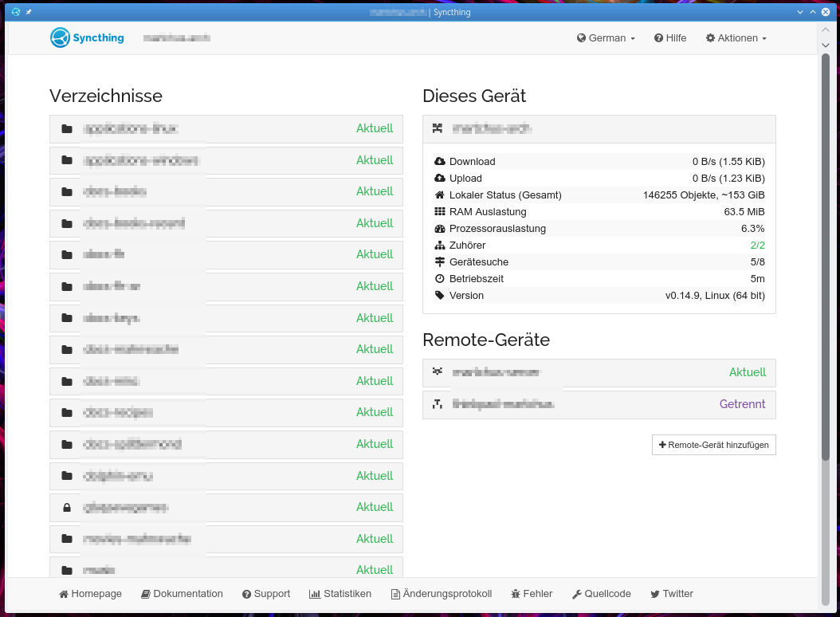Image resolution: width=840 pixels, height=617 pixels.
Task: Click the lock icon folder row
Action: click(x=226, y=507)
